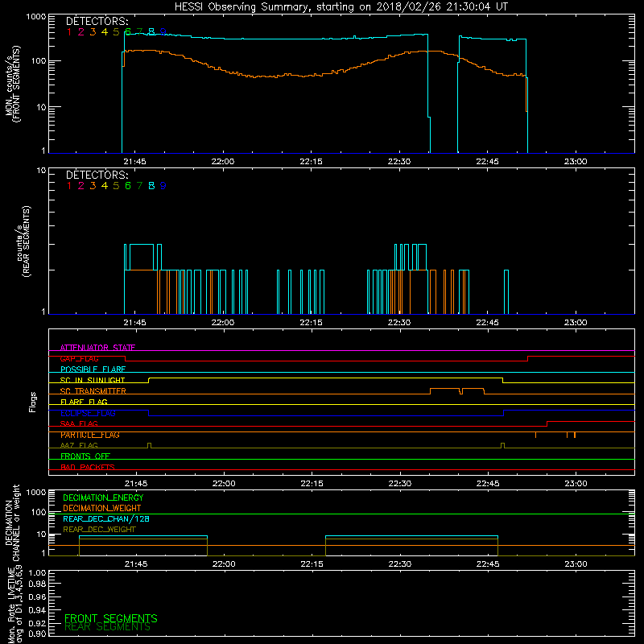
Task: Click 22:30 tick label under rear segments plot
Action: pos(399,323)
